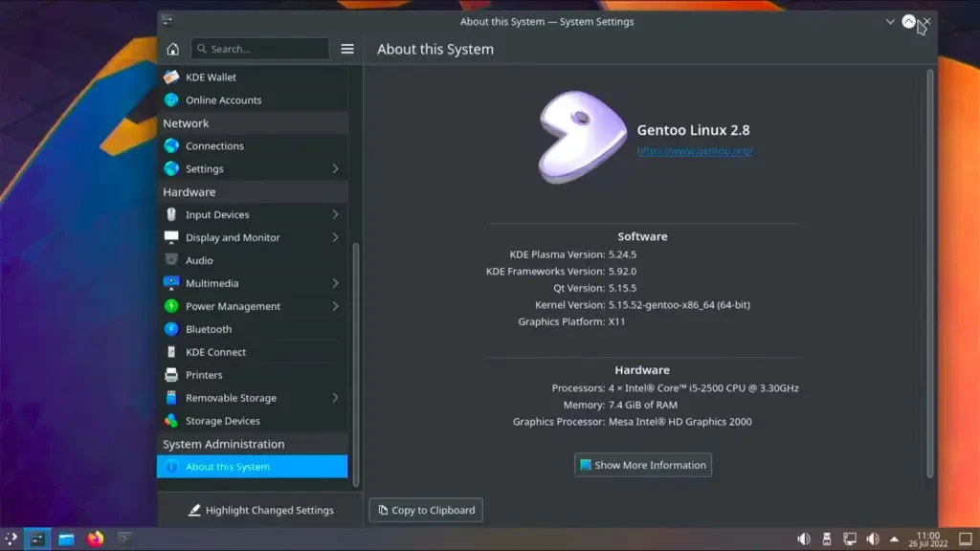
Task: Launch Firefox from the taskbar
Action: 95,539
